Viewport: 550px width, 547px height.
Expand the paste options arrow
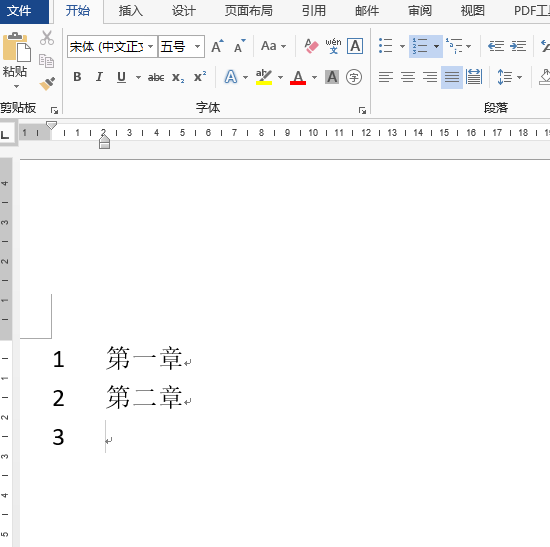point(16,86)
